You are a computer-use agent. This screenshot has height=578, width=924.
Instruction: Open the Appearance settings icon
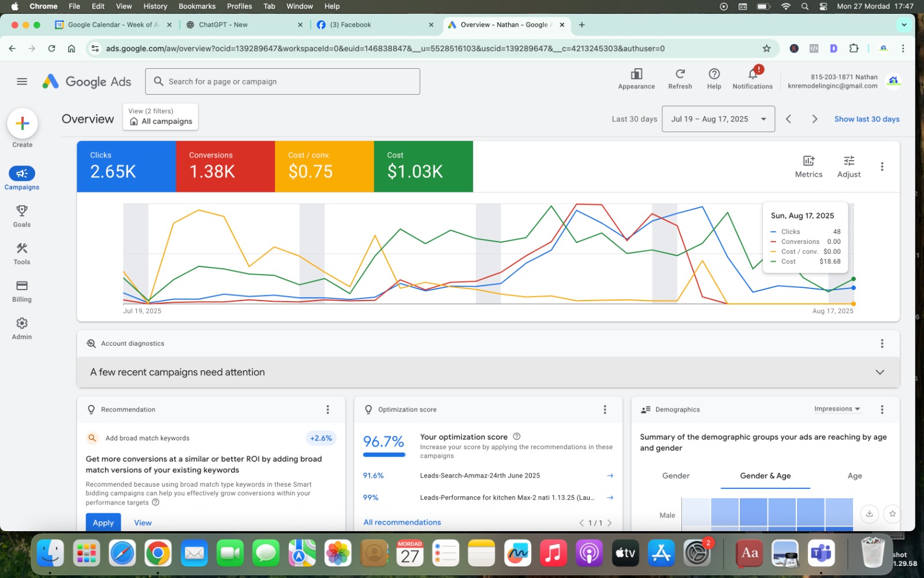[636, 75]
